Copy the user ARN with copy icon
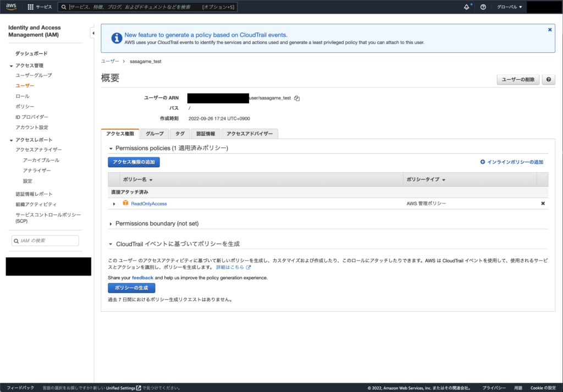Image resolution: width=563 pixels, height=392 pixels. [297, 98]
